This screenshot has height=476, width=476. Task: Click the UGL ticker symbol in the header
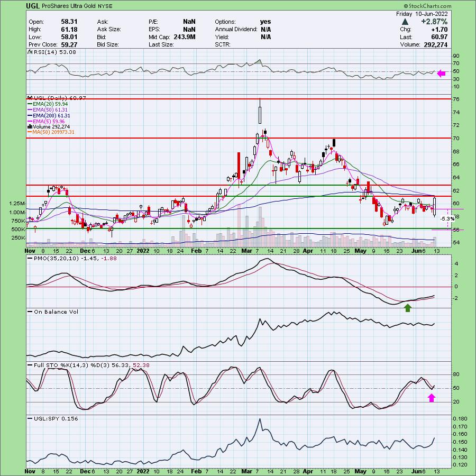[32, 6]
